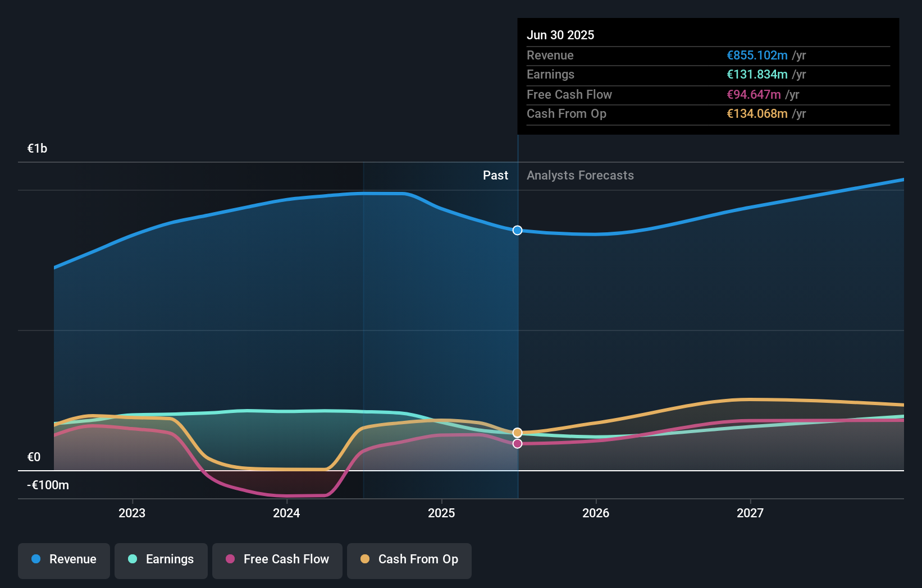Click the blue Revenue data point marker
922x588 pixels.
pos(517,230)
